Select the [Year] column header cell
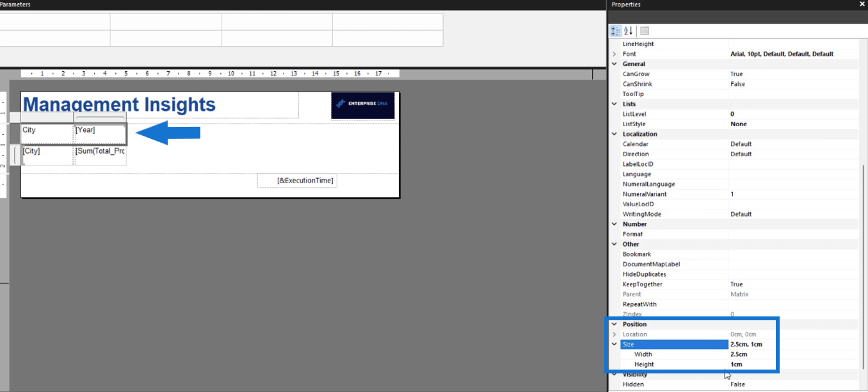This screenshot has width=868, height=392. (100, 134)
